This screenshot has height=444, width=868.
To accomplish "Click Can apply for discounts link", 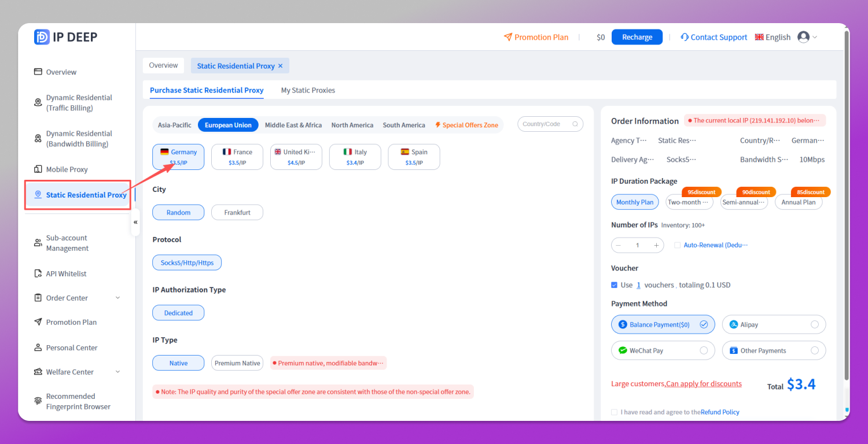I will pyautogui.click(x=704, y=384).
